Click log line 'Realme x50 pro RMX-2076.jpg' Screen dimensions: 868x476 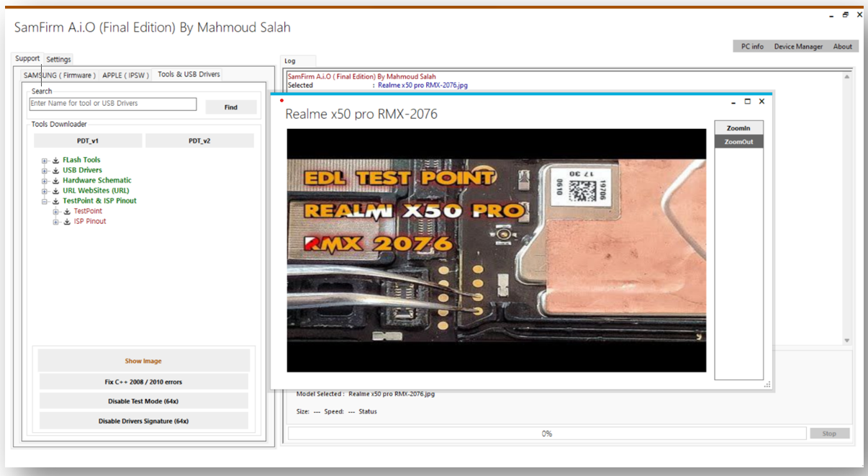(422, 86)
